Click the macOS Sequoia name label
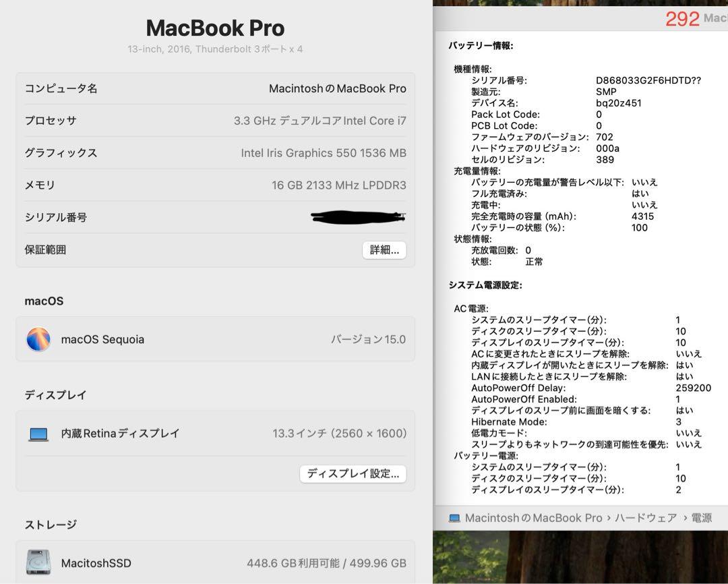The image size is (728, 584). click(102, 340)
